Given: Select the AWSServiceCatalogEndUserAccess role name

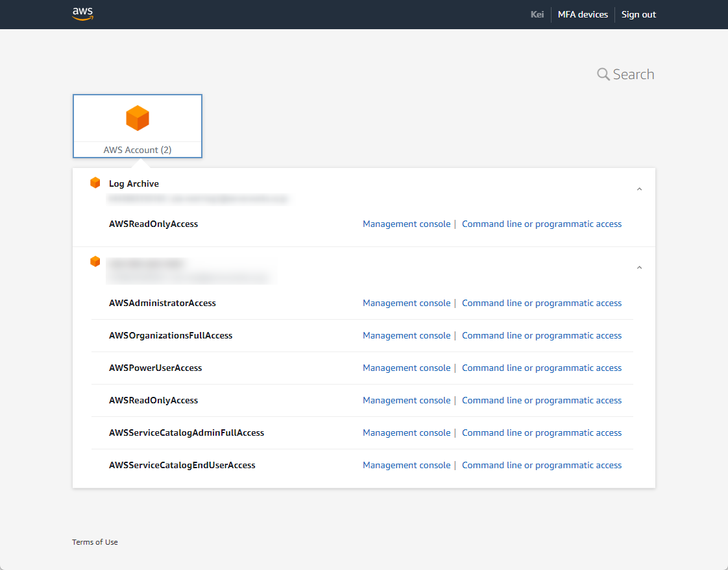Looking at the screenshot, I should click(182, 465).
